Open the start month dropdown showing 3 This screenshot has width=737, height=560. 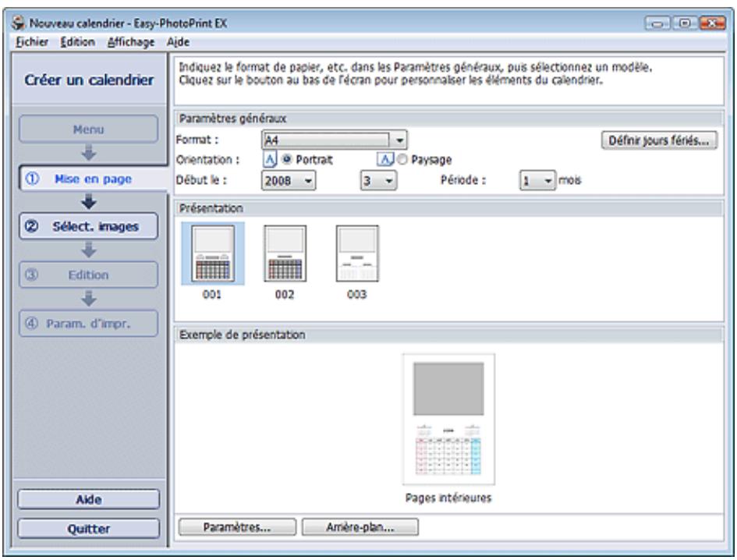click(378, 180)
